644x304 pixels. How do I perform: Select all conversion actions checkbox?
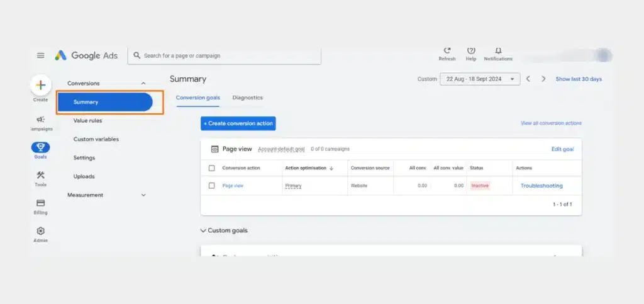tap(211, 168)
